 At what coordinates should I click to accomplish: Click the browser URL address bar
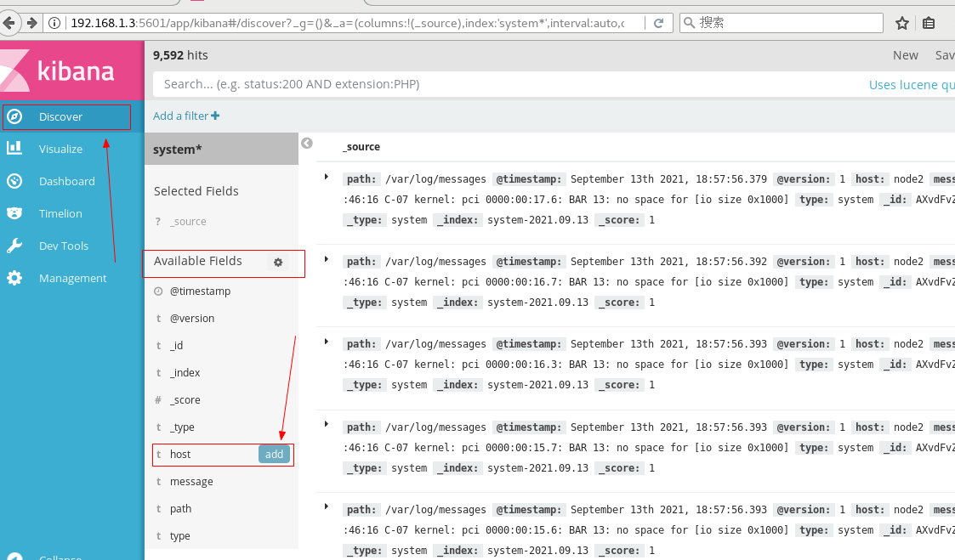tap(347, 23)
